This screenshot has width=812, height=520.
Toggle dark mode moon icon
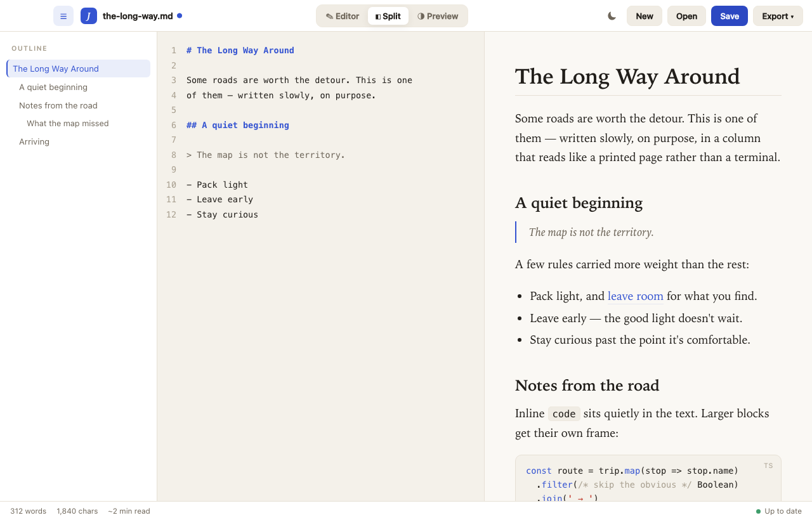click(x=612, y=16)
